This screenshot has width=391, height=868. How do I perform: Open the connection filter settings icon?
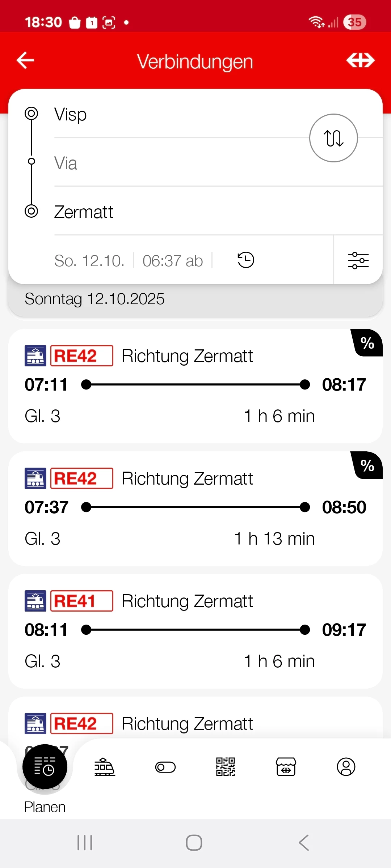pyautogui.click(x=358, y=260)
